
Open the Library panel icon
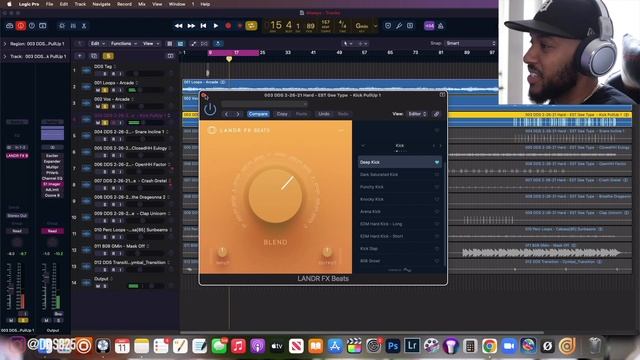(x=9, y=26)
